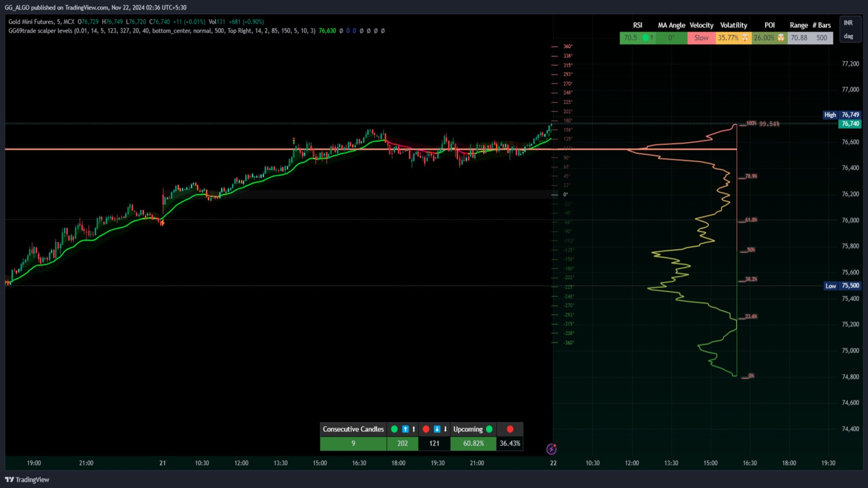Click the consecutive candles count 9

pos(353,443)
